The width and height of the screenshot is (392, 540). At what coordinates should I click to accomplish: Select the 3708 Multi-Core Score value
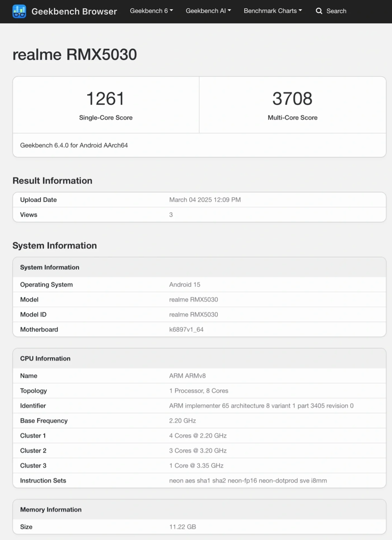tap(292, 98)
